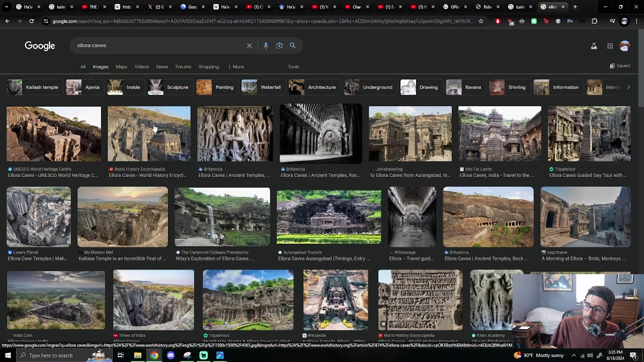Open the Times of India image
This screenshot has width=644, height=362.
point(153,300)
